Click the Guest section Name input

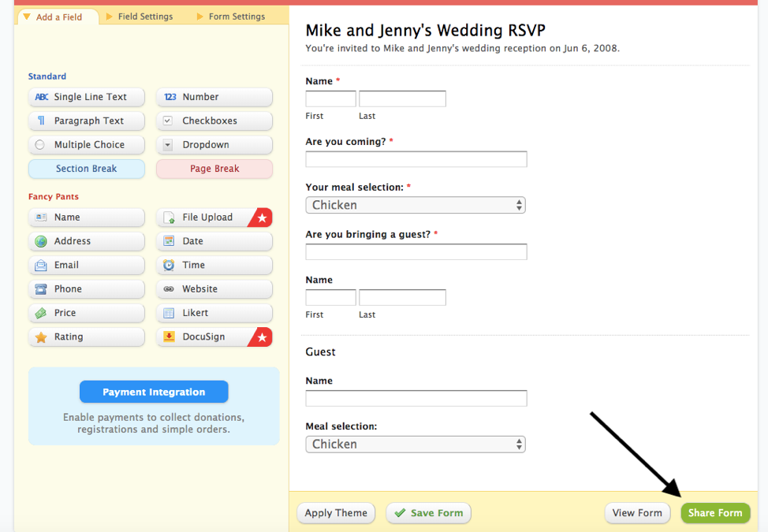coord(416,398)
